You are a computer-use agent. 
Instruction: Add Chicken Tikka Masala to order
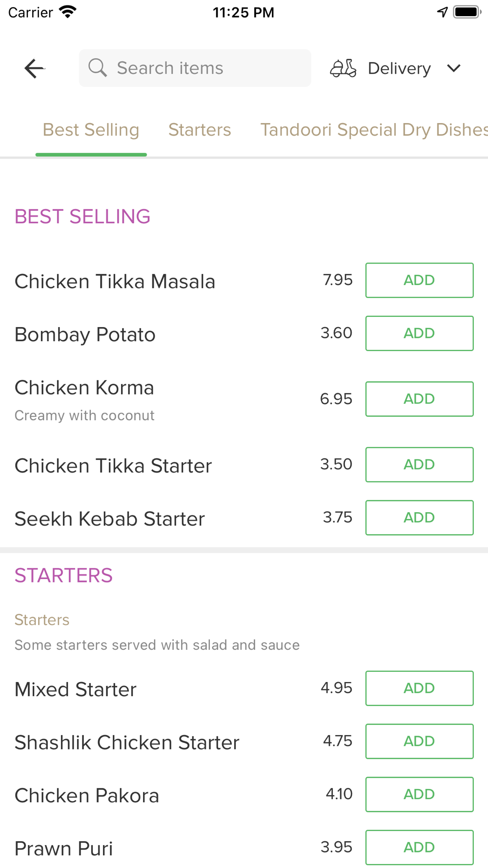[419, 280]
